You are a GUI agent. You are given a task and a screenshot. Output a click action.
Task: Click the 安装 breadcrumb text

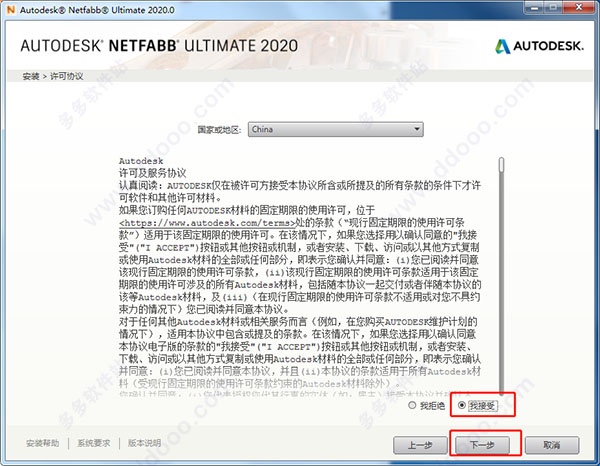[31, 76]
